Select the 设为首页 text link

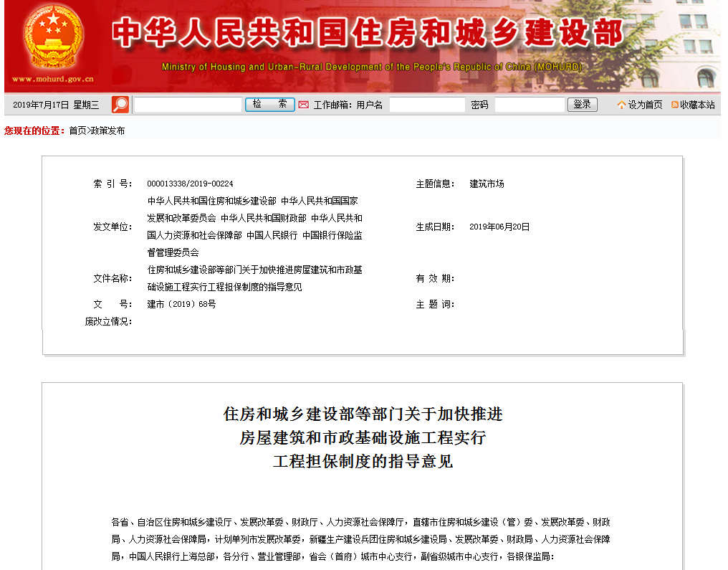(645, 105)
